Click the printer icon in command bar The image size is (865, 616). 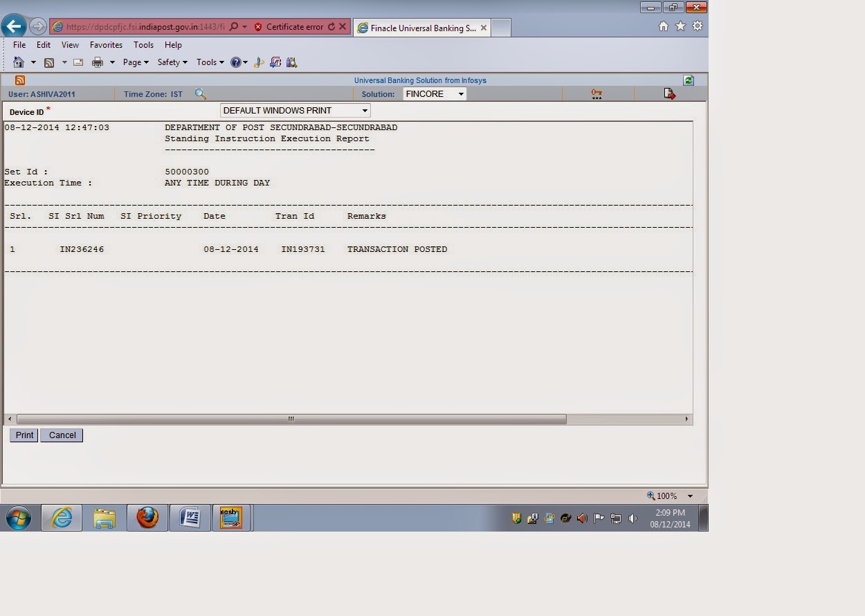98,62
